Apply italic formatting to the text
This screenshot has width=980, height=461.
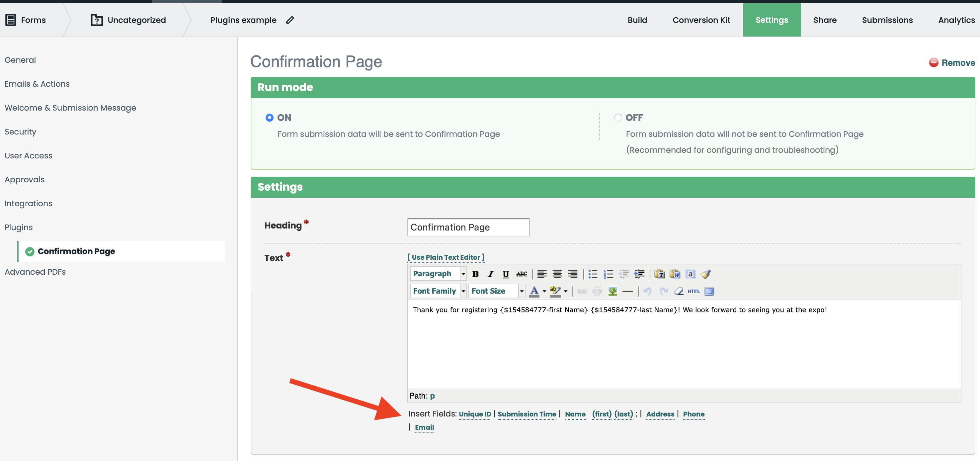[x=490, y=274]
